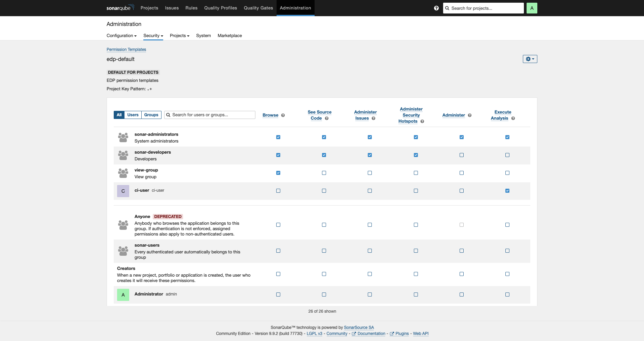
Task: Filter the list by Groups only
Action: pos(151,115)
